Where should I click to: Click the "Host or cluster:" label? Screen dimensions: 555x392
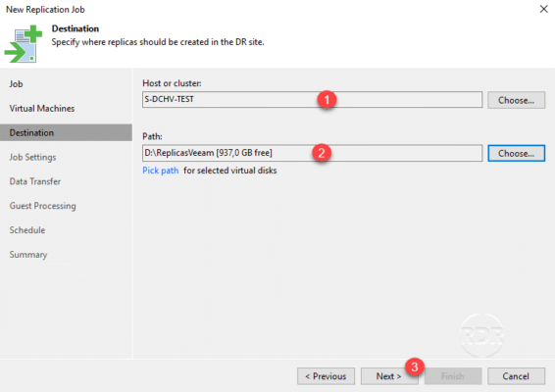tap(172, 83)
